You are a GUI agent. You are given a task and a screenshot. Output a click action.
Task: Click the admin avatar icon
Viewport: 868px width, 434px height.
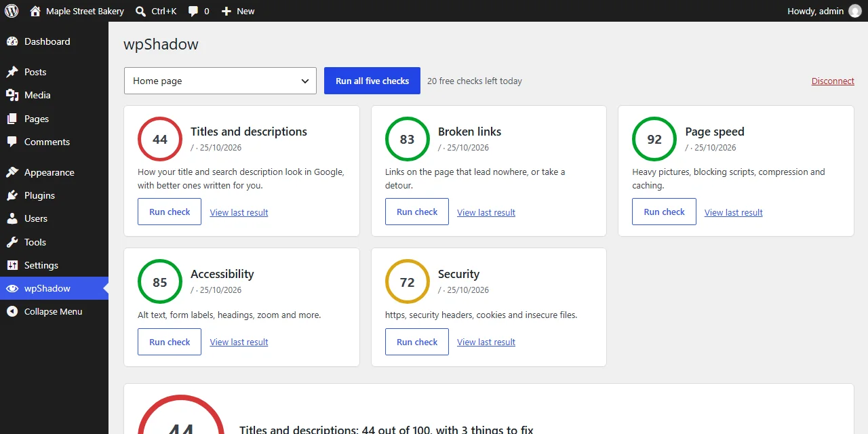coord(854,11)
